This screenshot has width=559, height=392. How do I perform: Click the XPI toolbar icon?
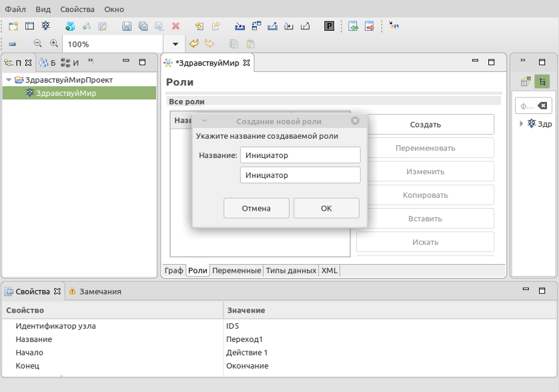pyautogui.click(x=394, y=26)
